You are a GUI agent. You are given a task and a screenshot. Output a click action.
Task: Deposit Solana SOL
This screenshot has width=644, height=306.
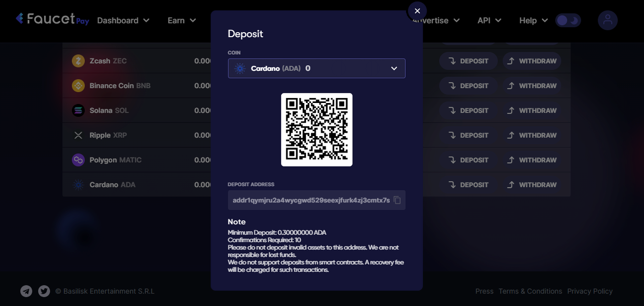(468, 111)
